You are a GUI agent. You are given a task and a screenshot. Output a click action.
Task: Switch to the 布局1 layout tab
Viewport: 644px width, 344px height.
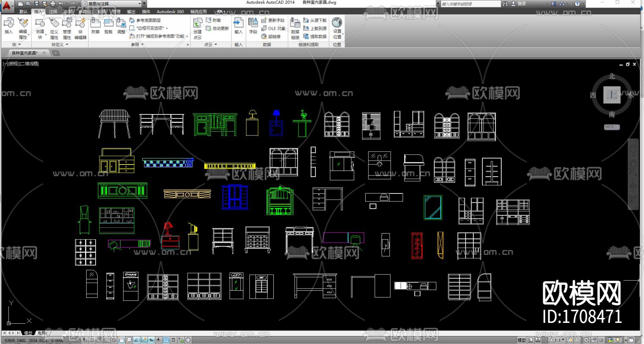coord(42,333)
